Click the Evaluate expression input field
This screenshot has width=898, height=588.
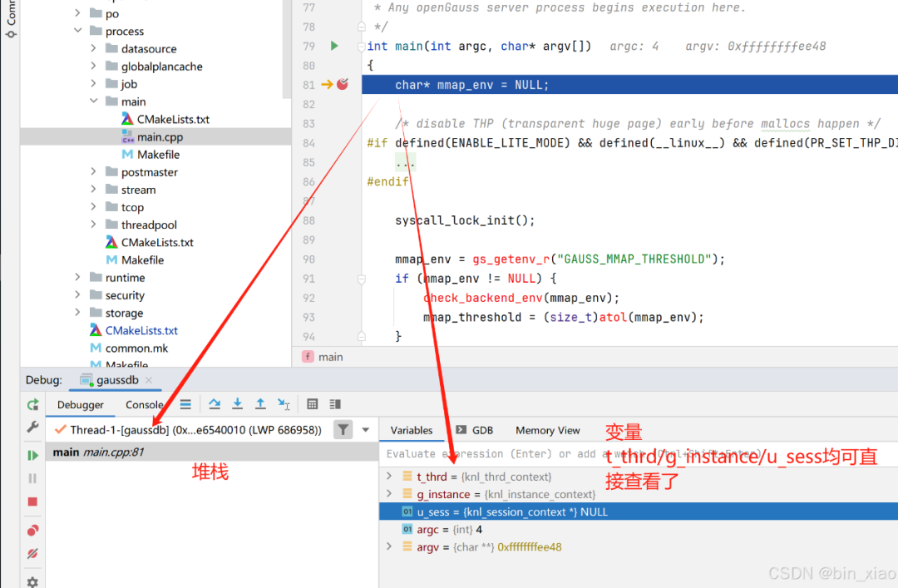point(639,454)
